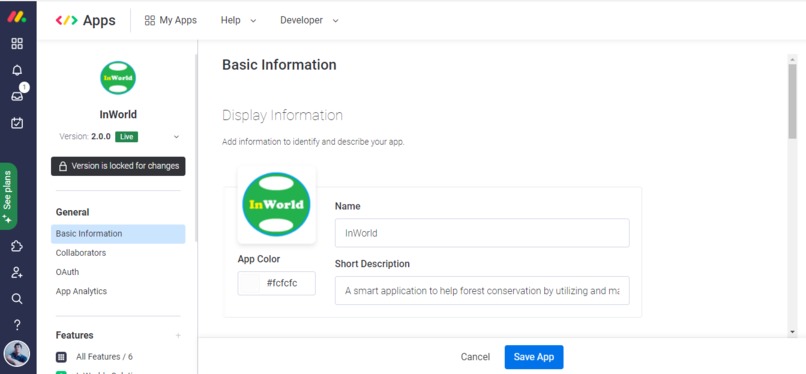Viewport: 806px width, 374px height.
Task: Open My Apps in the top bar
Action: (171, 20)
